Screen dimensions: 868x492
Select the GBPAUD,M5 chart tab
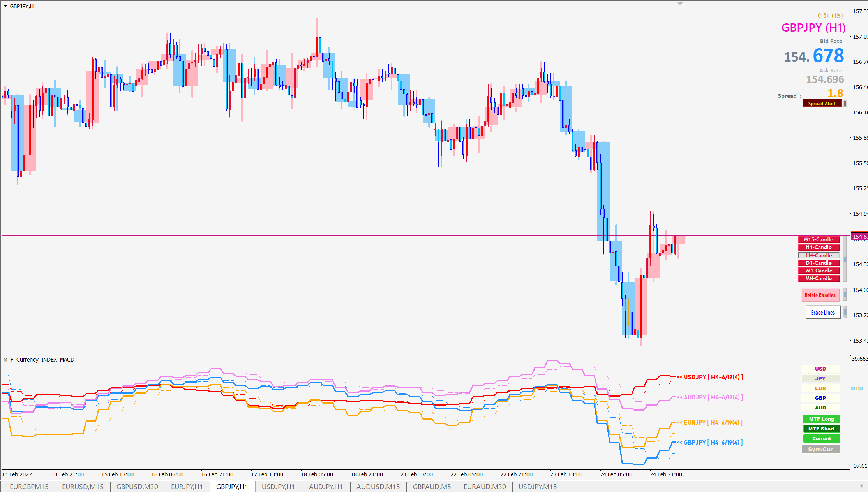[432, 487]
